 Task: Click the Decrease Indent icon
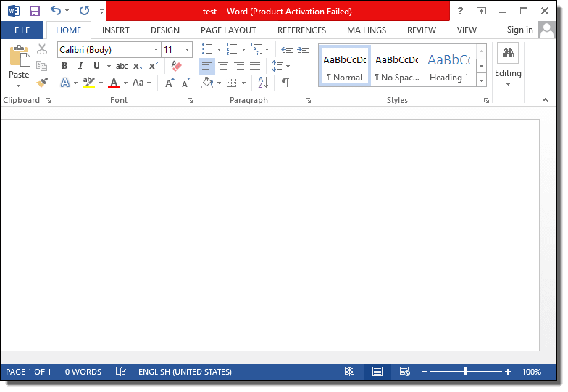pyautogui.click(x=287, y=49)
